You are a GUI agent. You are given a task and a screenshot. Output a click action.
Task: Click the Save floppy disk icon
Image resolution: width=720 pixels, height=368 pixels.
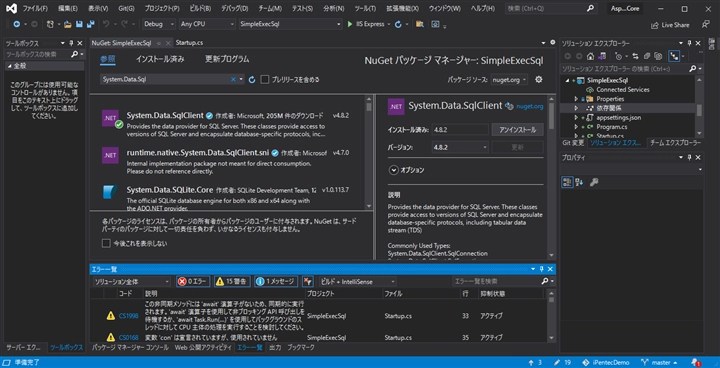pyautogui.click(x=79, y=24)
